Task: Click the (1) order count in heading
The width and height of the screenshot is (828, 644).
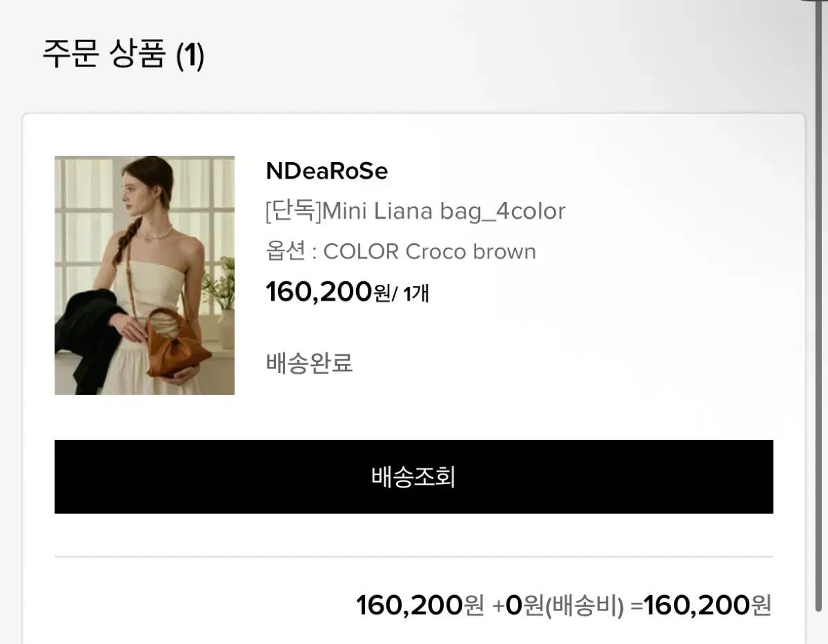Action: (x=190, y=55)
